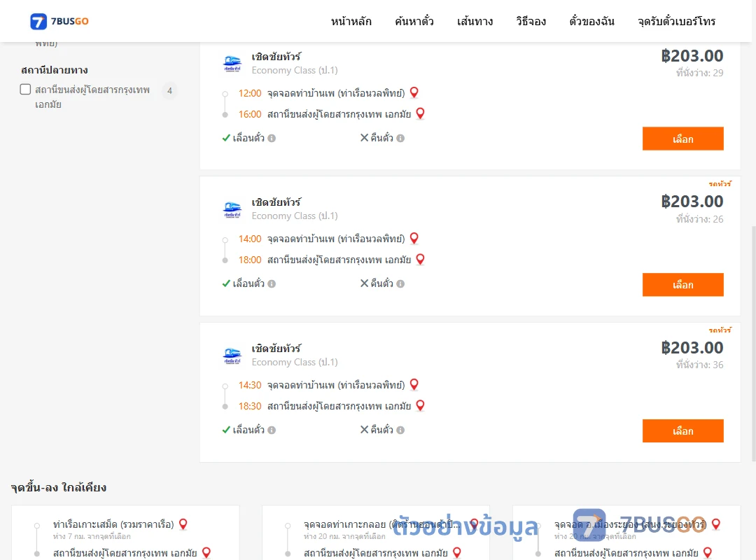
Task: Click the ที่นั่งว่าง: 36 seats text
Action: (699, 365)
